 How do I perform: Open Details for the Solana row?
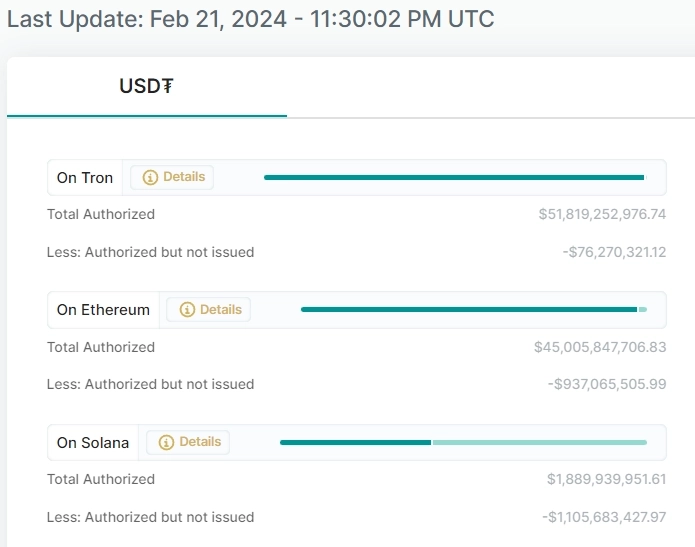point(199,442)
